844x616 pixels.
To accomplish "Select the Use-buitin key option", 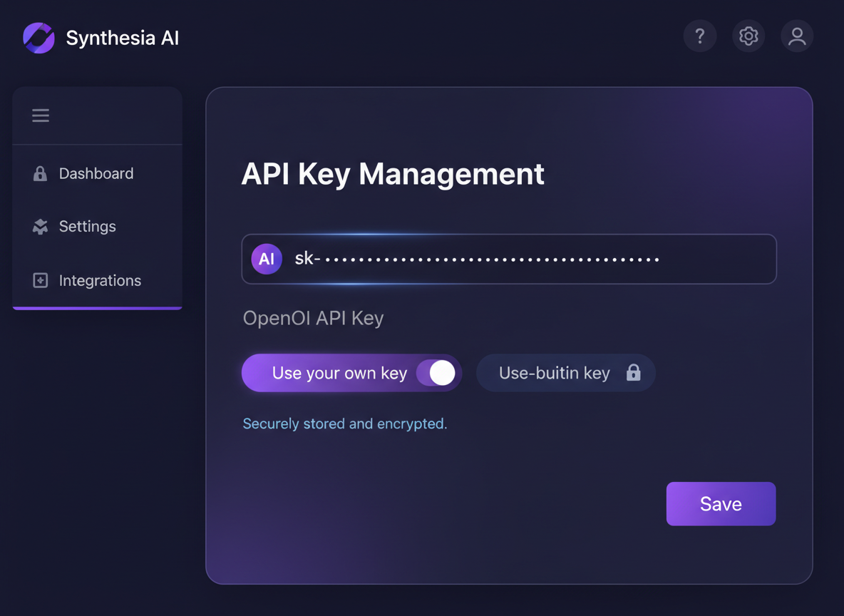I will (566, 373).
